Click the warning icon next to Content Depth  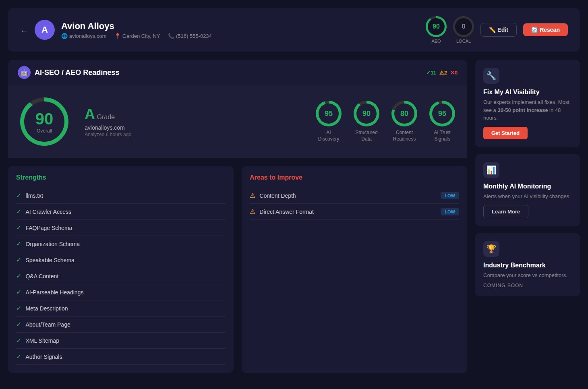point(253,196)
